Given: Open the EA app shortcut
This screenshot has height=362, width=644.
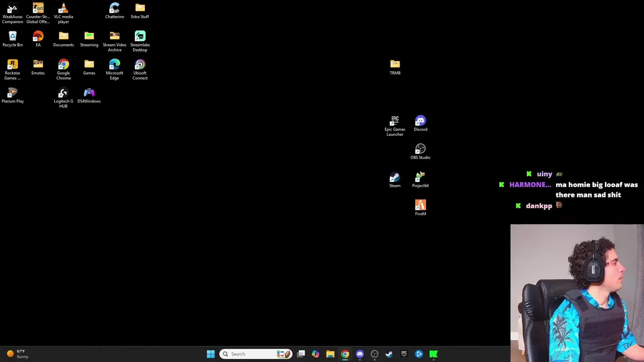Looking at the screenshot, I should [38, 39].
